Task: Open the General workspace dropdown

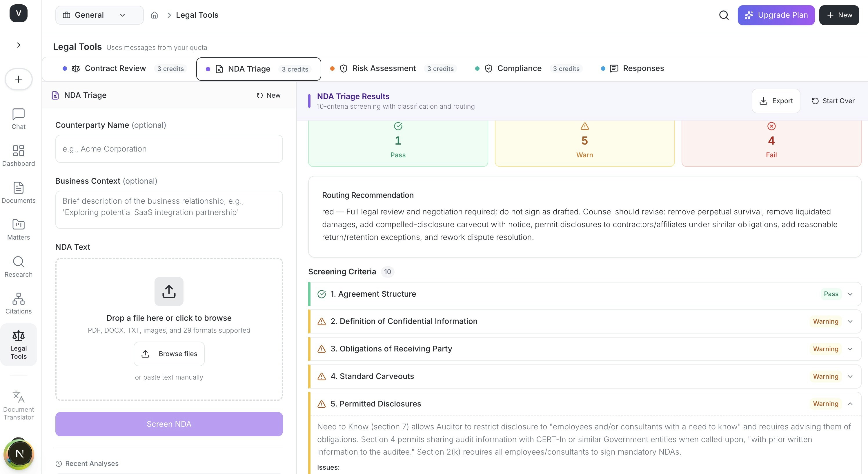Action: coord(99,15)
